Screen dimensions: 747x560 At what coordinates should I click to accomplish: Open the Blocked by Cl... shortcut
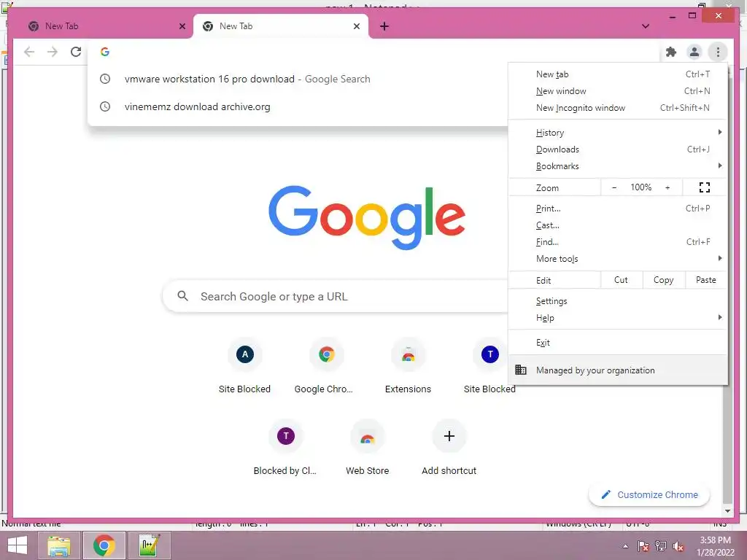(x=285, y=447)
